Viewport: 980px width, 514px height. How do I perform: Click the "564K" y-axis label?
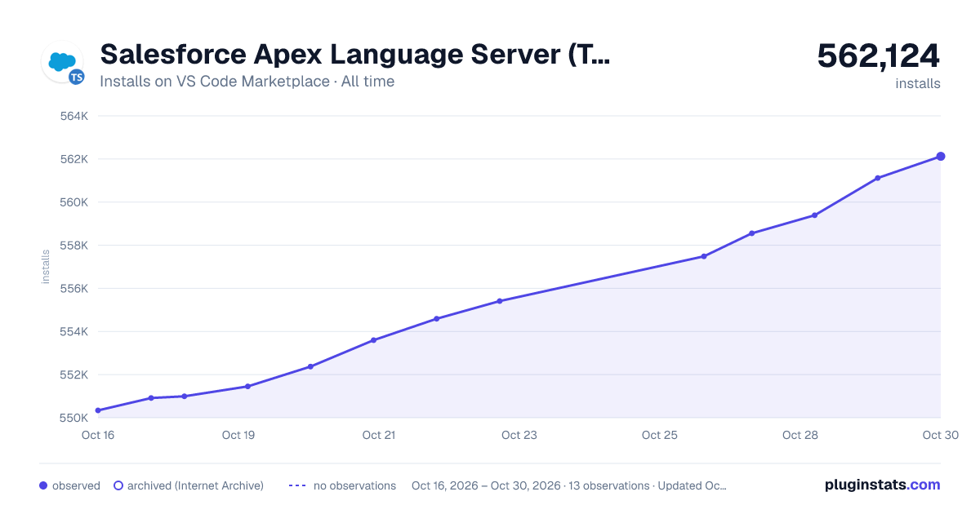click(74, 116)
